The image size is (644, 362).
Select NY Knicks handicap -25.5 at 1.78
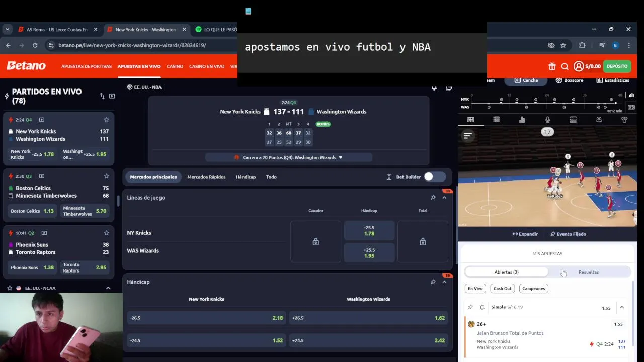click(369, 230)
